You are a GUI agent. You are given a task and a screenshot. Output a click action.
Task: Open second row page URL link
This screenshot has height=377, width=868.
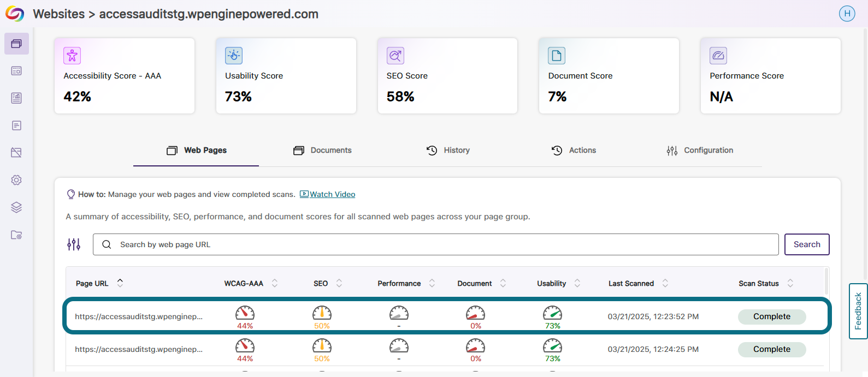(139, 349)
